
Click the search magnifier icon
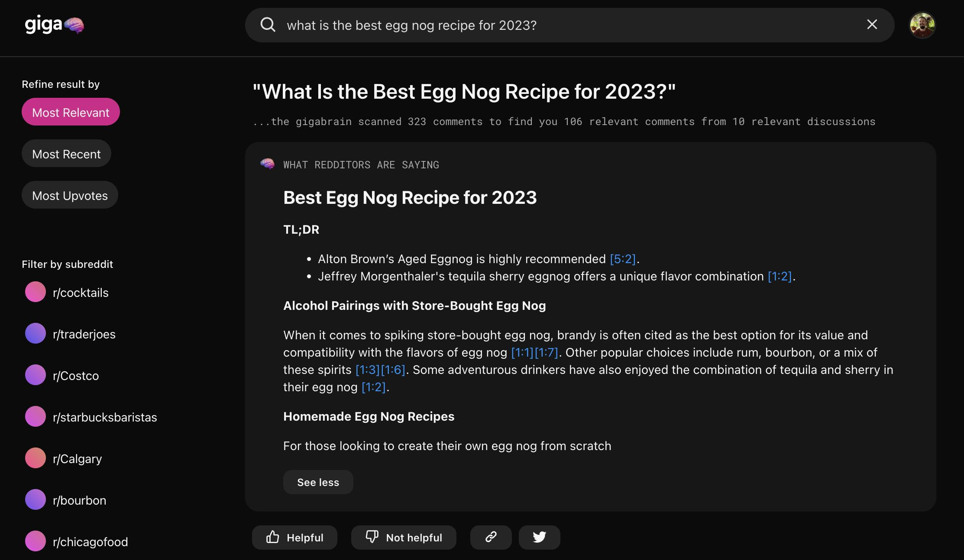coord(268,25)
